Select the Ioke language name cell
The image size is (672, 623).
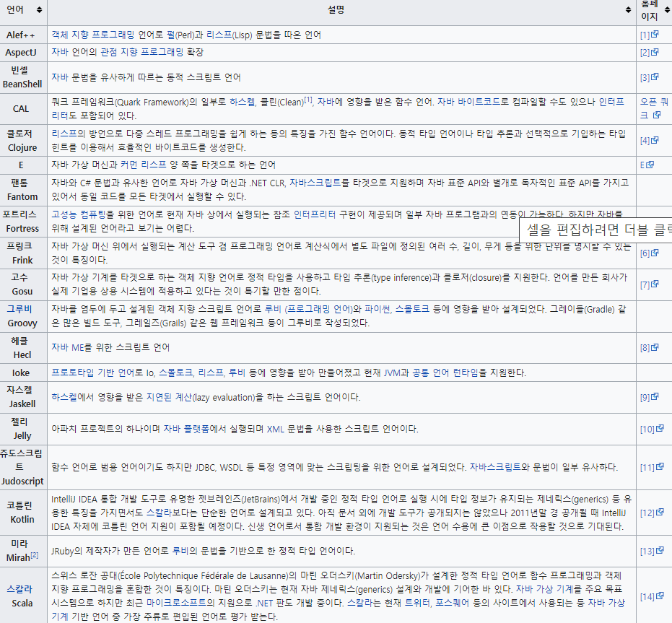(24, 373)
